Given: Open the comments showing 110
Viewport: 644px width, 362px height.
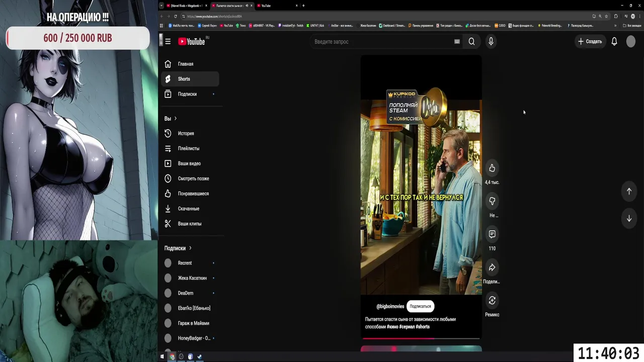Looking at the screenshot, I should (492, 234).
